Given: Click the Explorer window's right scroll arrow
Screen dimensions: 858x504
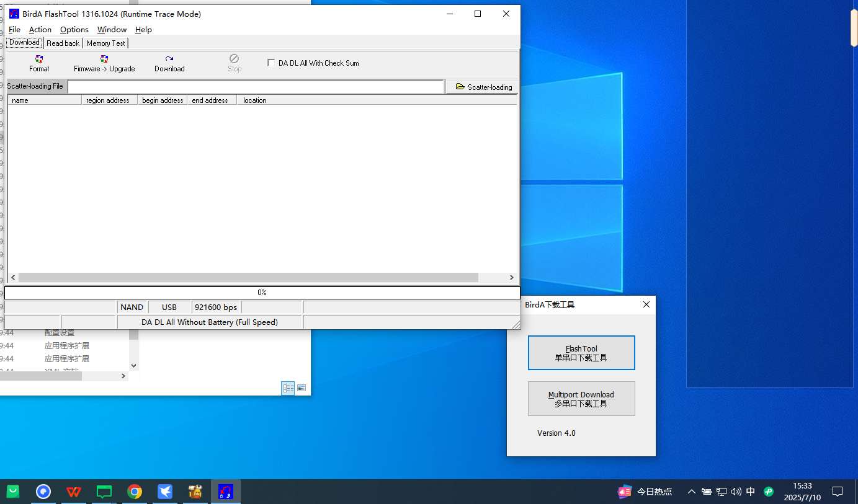Looking at the screenshot, I should (123, 376).
